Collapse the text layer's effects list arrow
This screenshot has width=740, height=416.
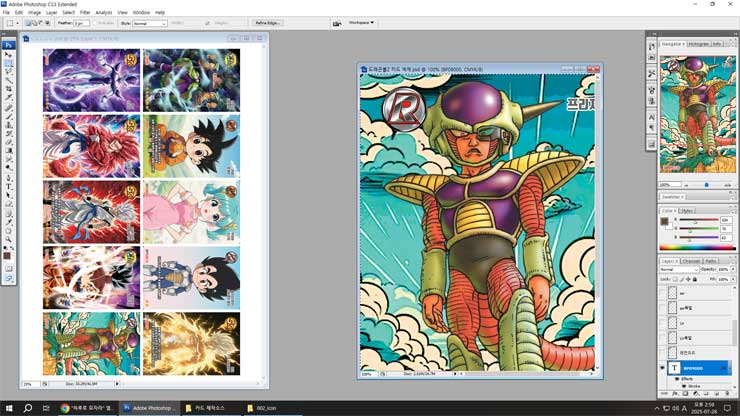pyautogui.click(x=730, y=368)
